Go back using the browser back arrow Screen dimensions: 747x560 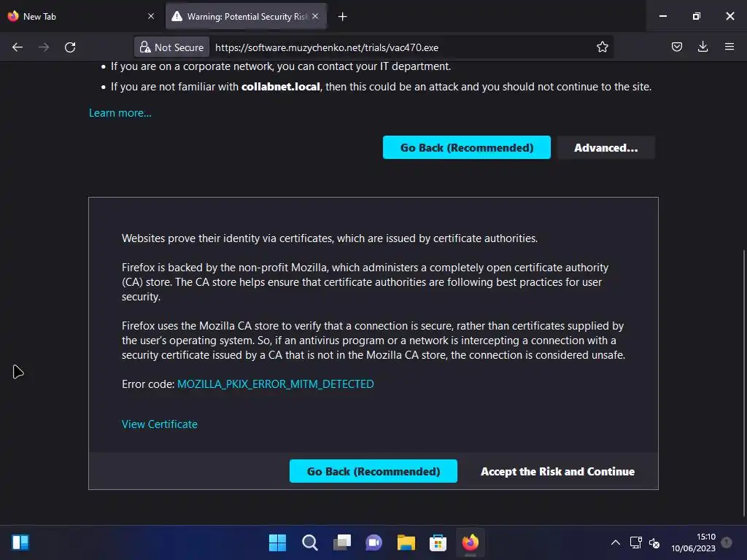pyautogui.click(x=18, y=47)
